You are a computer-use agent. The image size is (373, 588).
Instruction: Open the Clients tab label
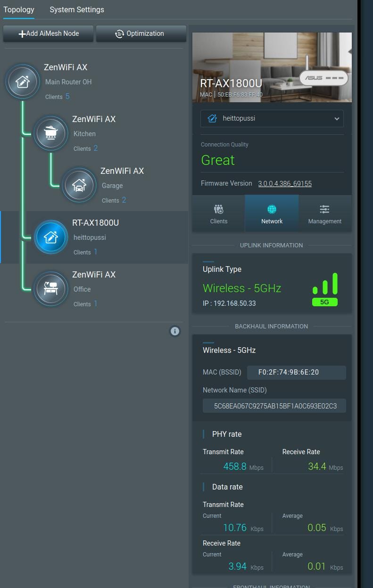pyautogui.click(x=219, y=221)
